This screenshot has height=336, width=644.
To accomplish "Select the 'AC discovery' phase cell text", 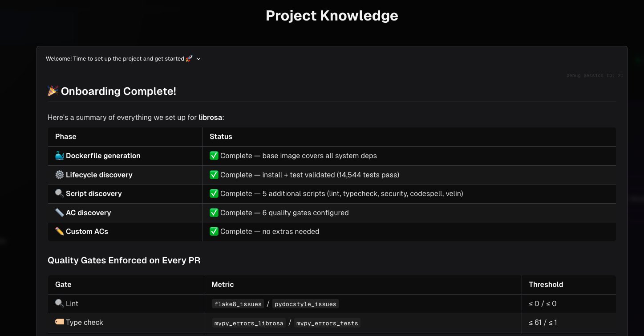I will (x=89, y=213).
